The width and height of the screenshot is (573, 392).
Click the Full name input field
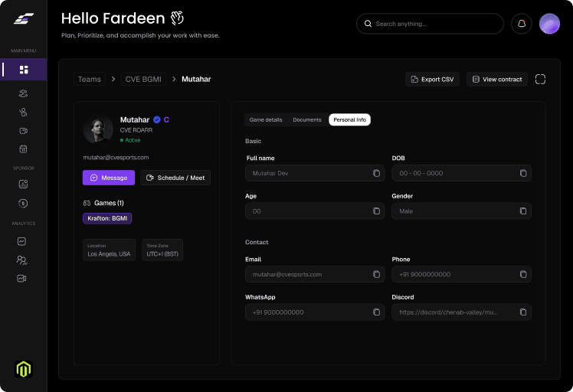tap(315, 173)
